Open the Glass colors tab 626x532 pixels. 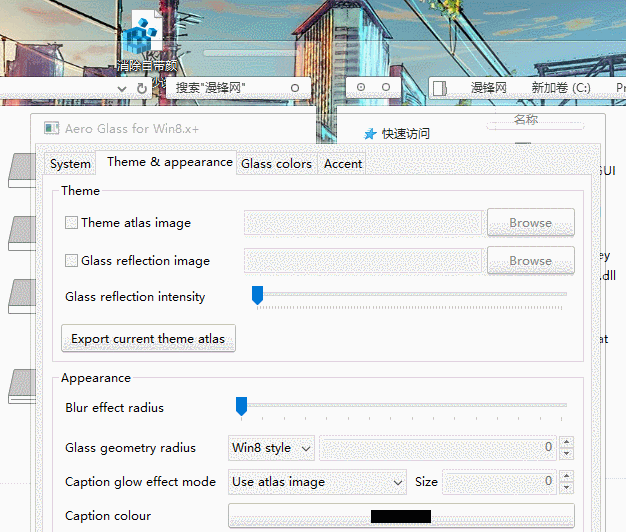[276, 163]
